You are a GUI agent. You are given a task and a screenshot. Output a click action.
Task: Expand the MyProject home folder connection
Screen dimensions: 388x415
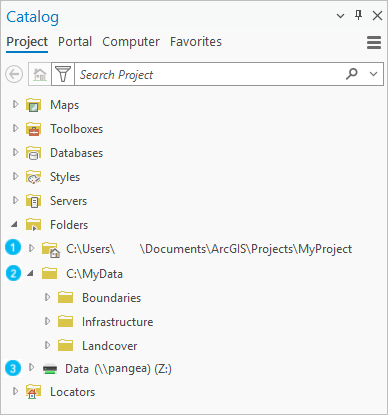[x=31, y=248]
